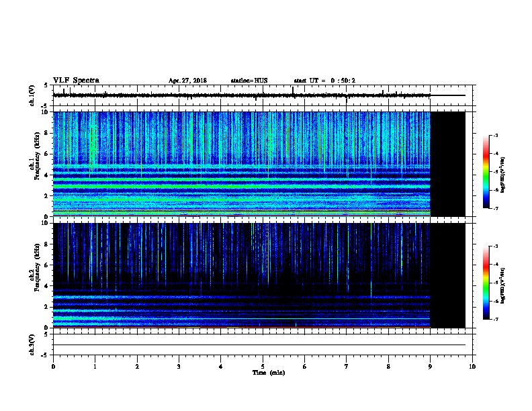Click the "6" kHz tick of ch.1 spectrogram

(47, 154)
